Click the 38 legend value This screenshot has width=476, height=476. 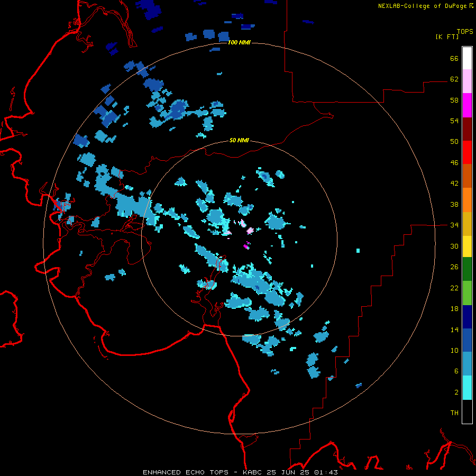tap(454, 204)
